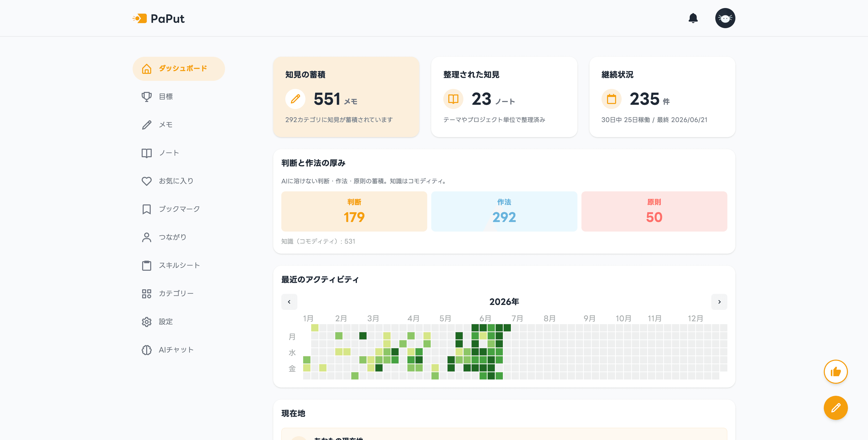Click the grid icon for カテゴリー
Image resolution: width=868 pixels, height=440 pixels.
pyautogui.click(x=147, y=293)
